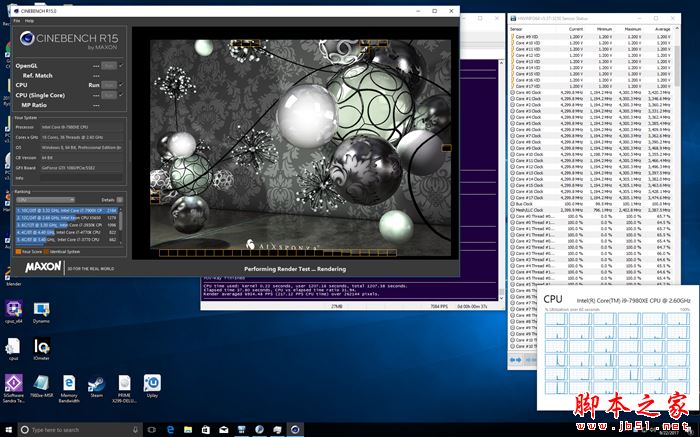Select ranking row Intel Xeon CPU X5650

67,218
